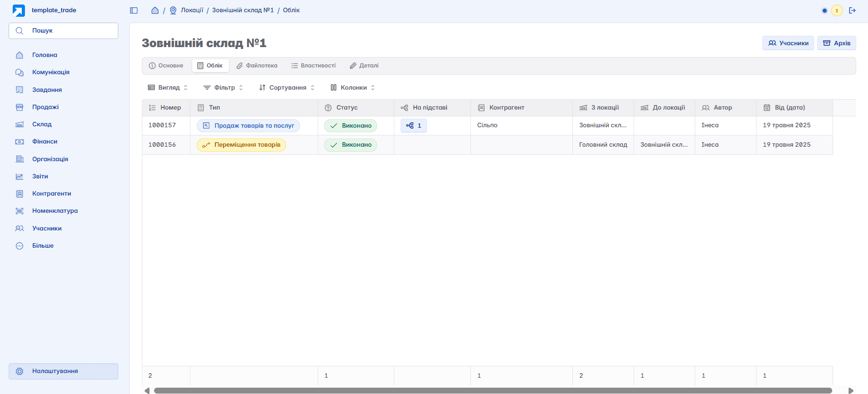
Task: Open the linked basis document badge 1
Action: (414, 125)
